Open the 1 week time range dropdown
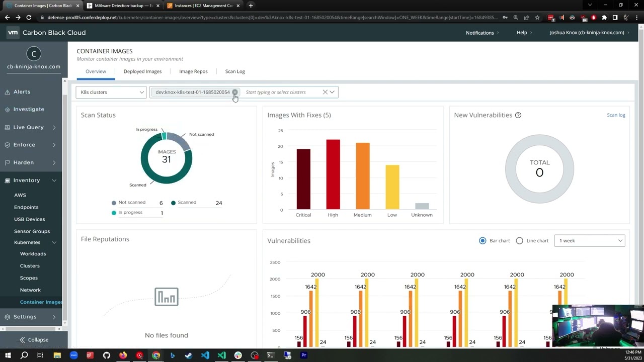 click(589, 241)
